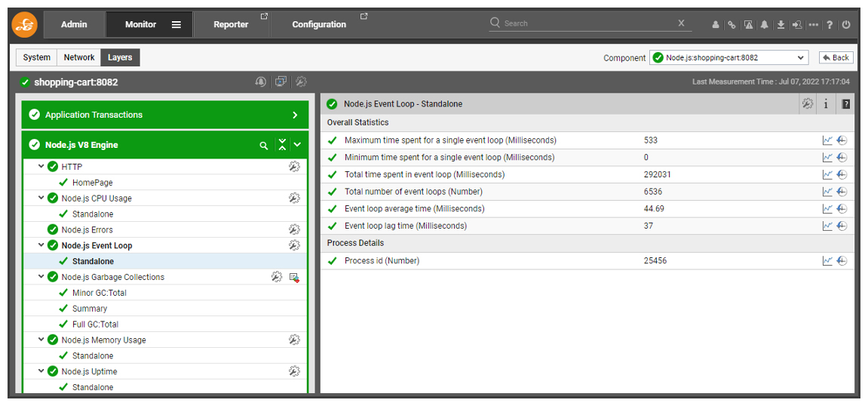Open the graph icon for Maximum time spent
Image resolution: width=868 pixels, height=406 pixels.
point(827,140)
